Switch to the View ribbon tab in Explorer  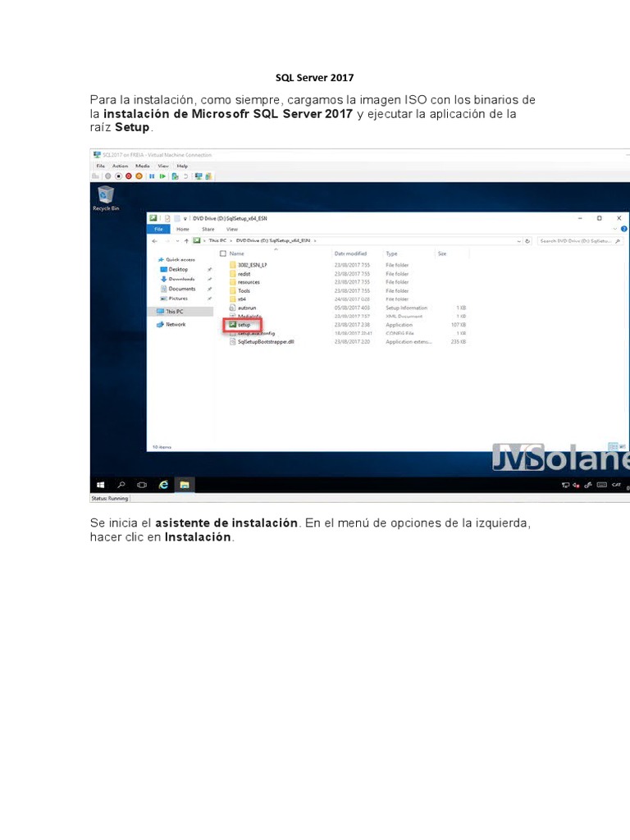pyautogui.click(x=232, y=230)
